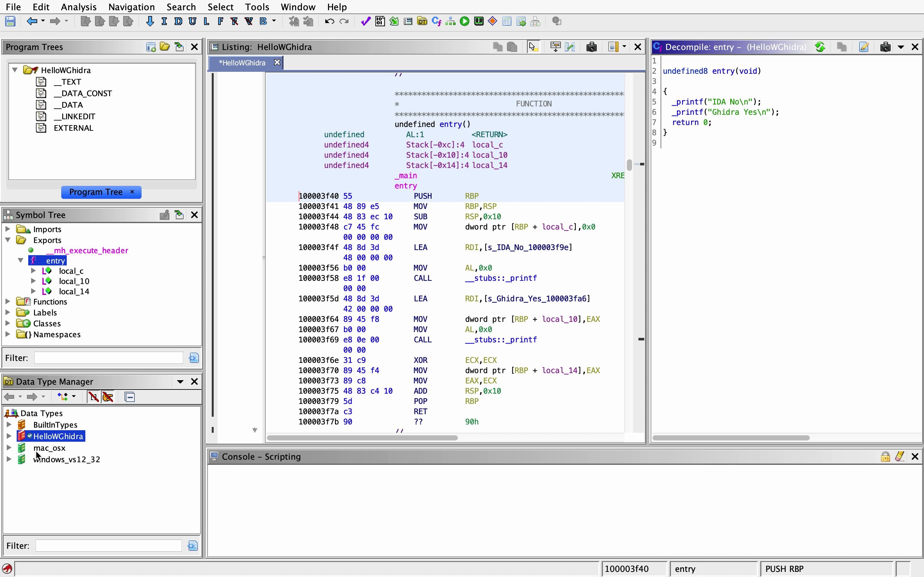Toggle Console scroll lock icon
This screenshot has height=577, width=924.
(x=885, y=456)
